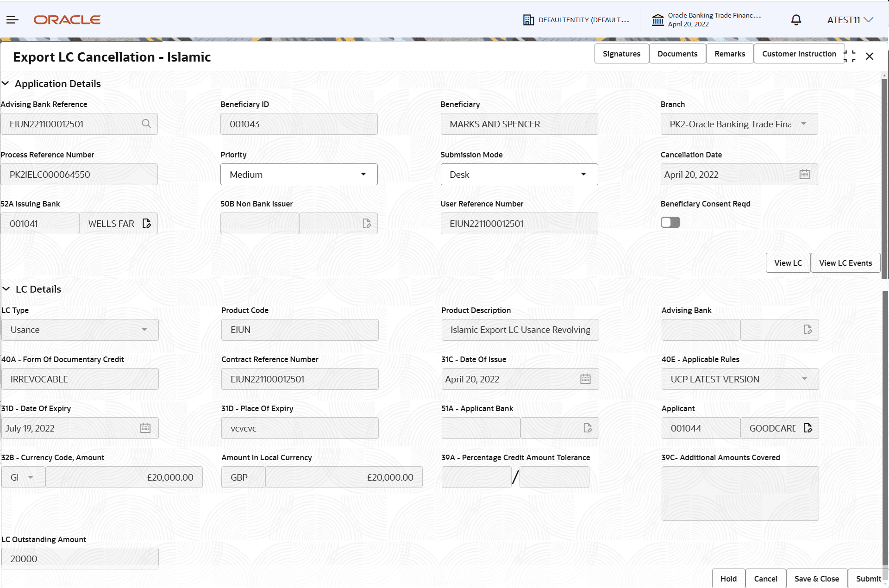Open the calendar picker for Cancellation Date
889x588 pixels.
click(x=804, y=174)
